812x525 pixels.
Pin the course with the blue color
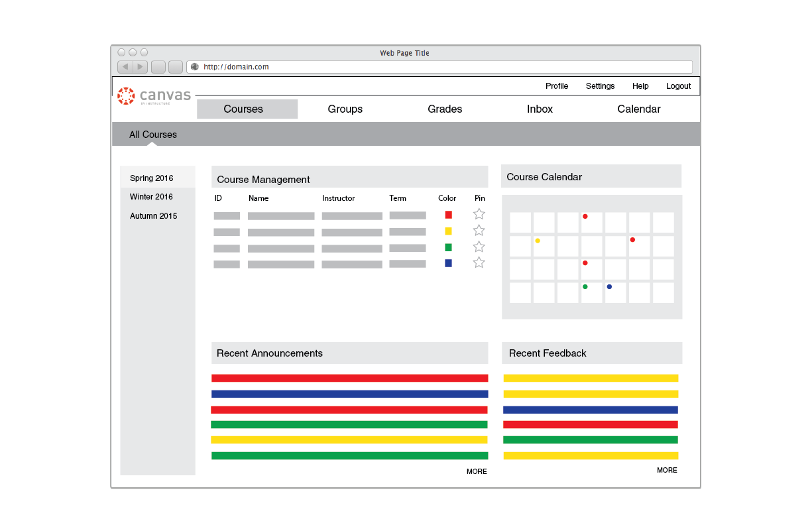coord(479,262)
